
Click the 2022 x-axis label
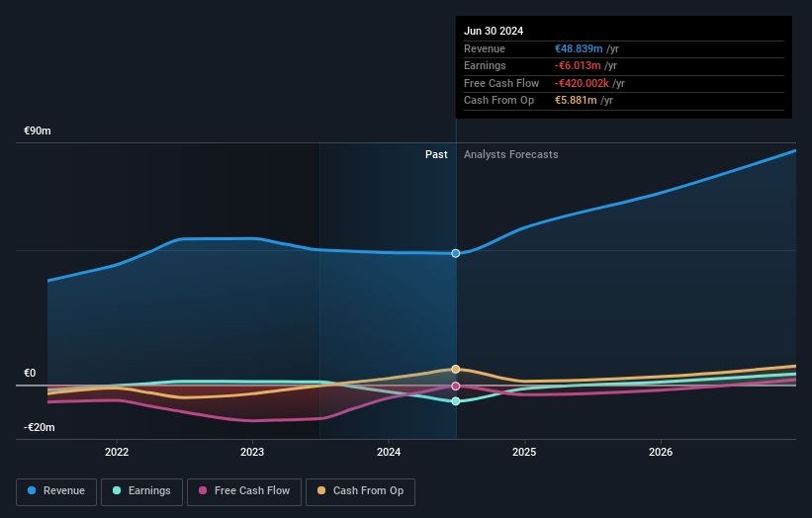pyautogui.click(x=117, y=452)
